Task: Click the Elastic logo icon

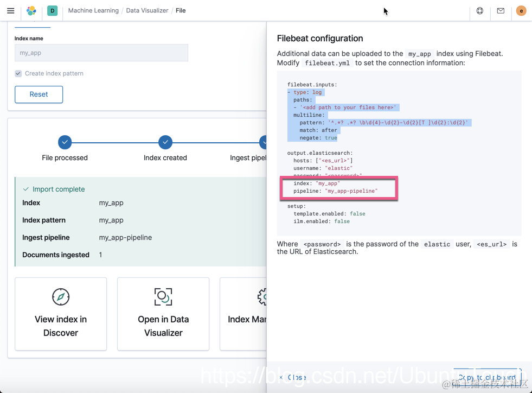Action: point(31,10)
